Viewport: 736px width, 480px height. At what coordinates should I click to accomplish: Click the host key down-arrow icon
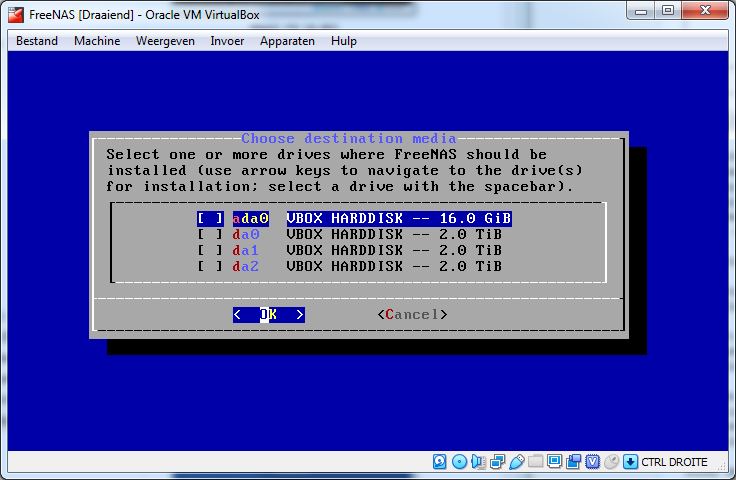click(630, 462)
